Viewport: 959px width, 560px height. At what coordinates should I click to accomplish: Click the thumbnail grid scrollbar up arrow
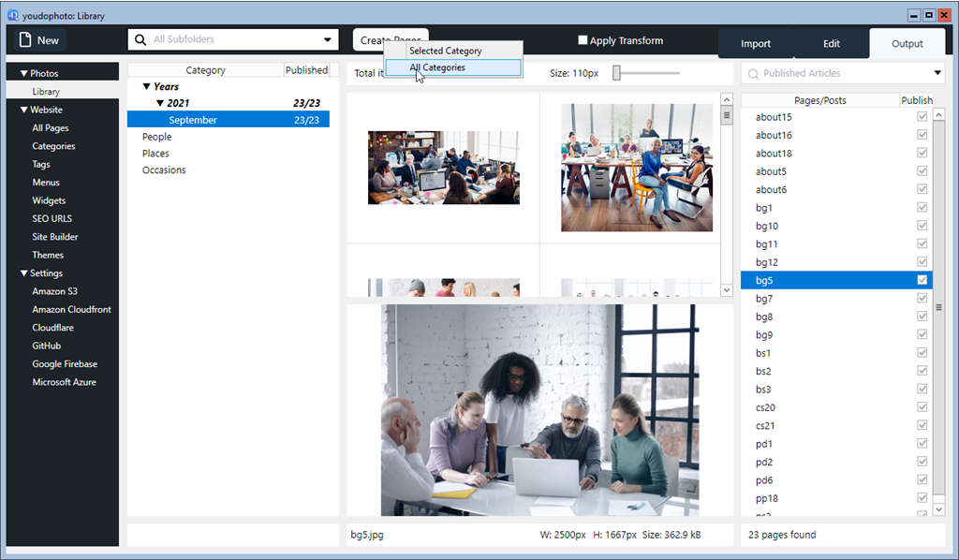pyautogui.click(x=727, y=99)
